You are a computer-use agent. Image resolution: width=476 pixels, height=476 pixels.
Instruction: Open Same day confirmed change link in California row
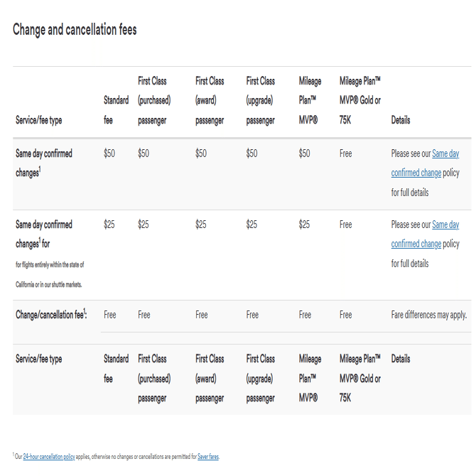(445, 225)
